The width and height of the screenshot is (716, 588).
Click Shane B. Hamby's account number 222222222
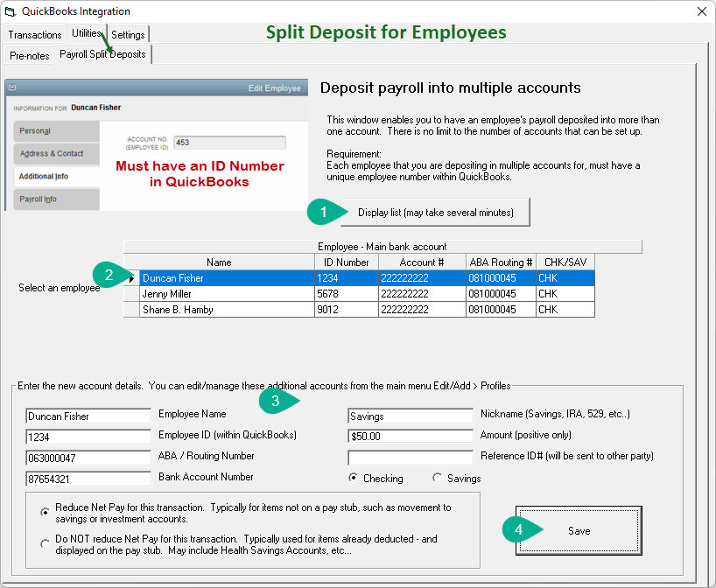(422, 310)
